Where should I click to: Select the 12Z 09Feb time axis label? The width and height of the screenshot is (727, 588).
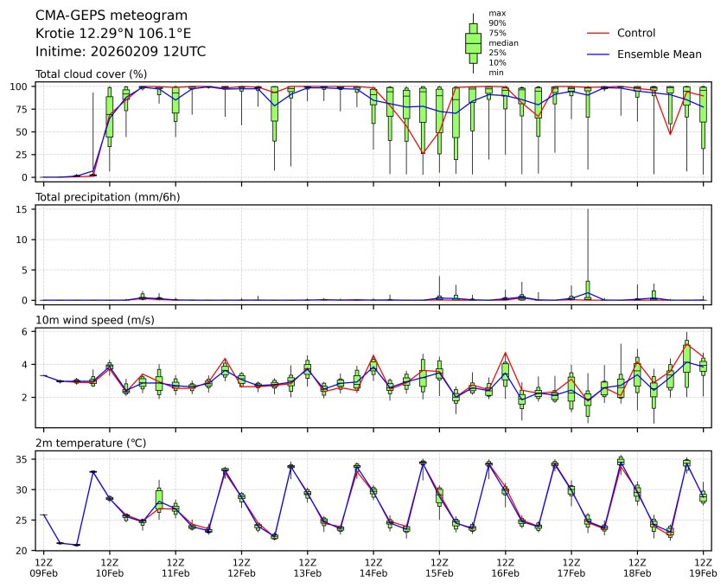pyautogui.click(x=43, y=567)
